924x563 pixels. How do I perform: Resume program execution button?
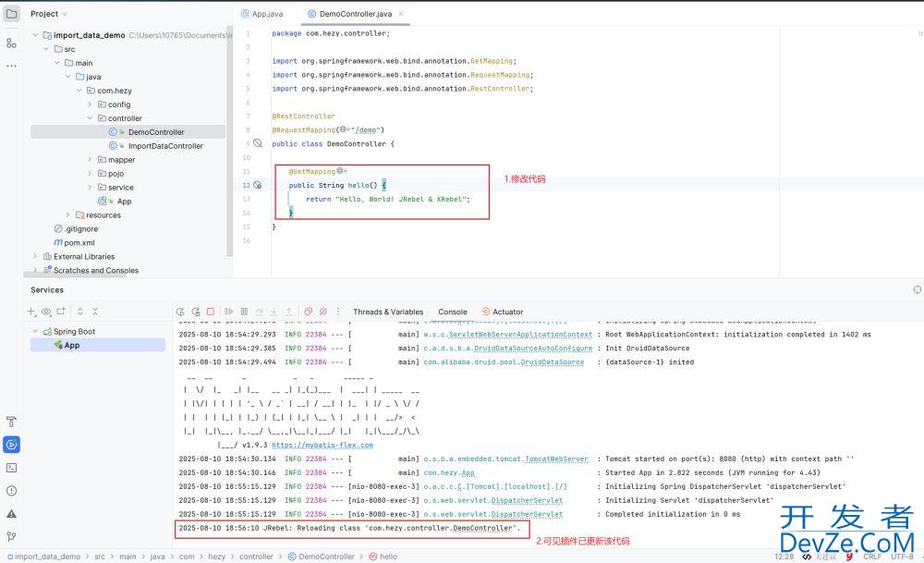(x=228, y=312)
